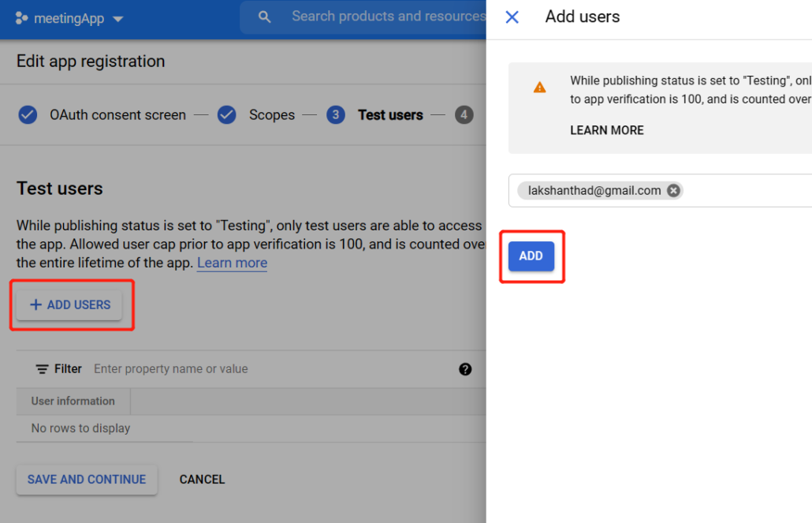Close the Add users panel
812x523 pixels.
click(512, 17)
